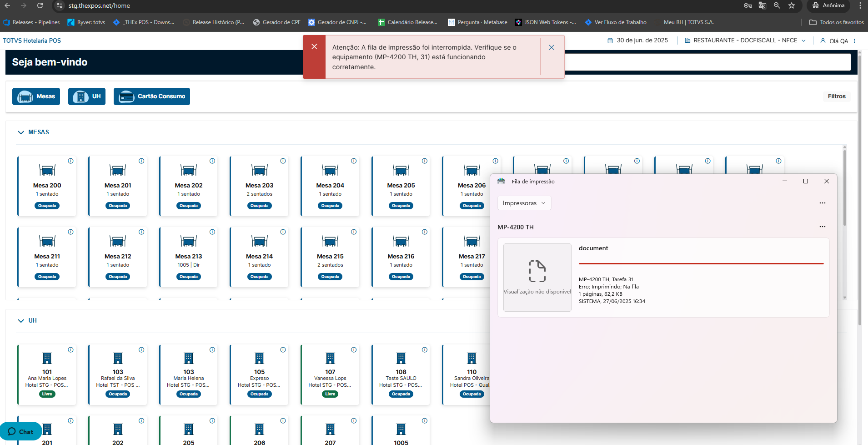Open room 103 Rafael da Silva card
868x445 pixels.
pos(118,375)
